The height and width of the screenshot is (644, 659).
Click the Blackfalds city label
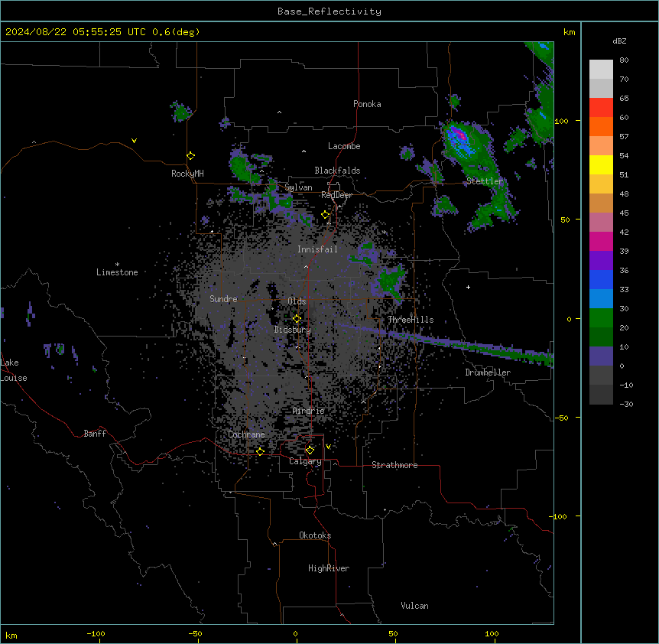tap(337, 171)
